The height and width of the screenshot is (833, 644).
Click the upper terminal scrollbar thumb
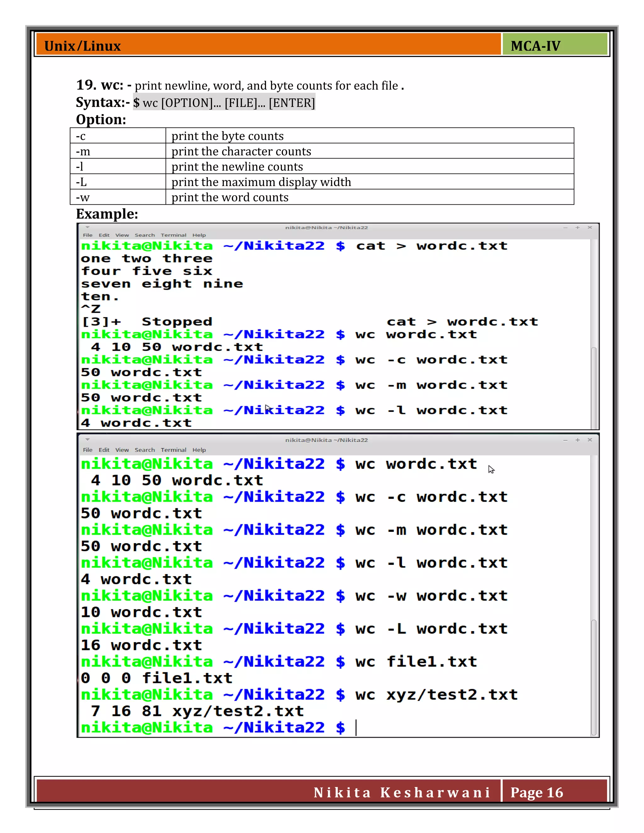coord(594,388)
